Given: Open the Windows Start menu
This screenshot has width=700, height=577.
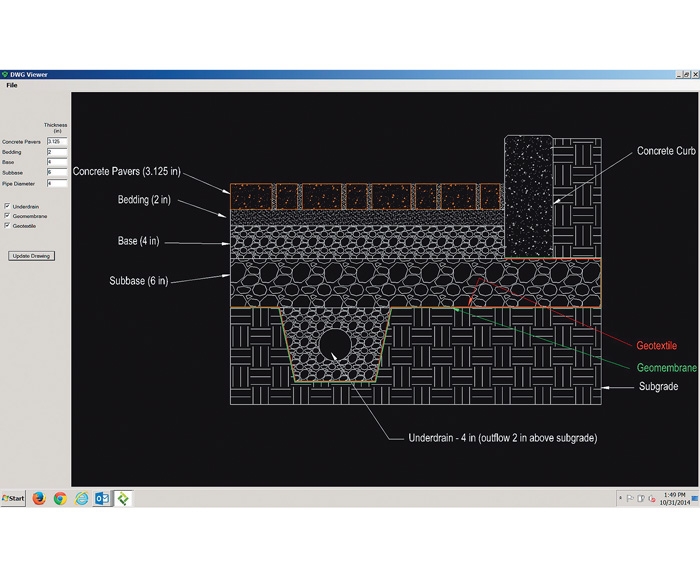Looking at the screenshot, I should coord(14,498).
